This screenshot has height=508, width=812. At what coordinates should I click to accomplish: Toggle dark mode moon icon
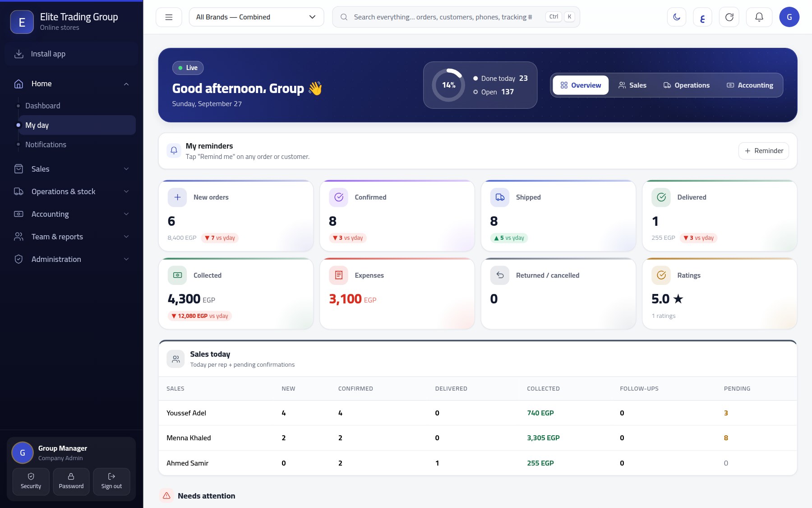(676, 17)
